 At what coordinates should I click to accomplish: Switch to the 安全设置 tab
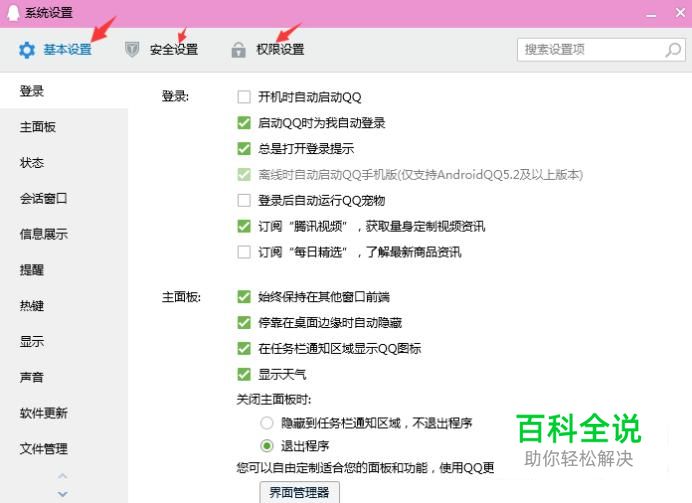click(x=174, y=49)
